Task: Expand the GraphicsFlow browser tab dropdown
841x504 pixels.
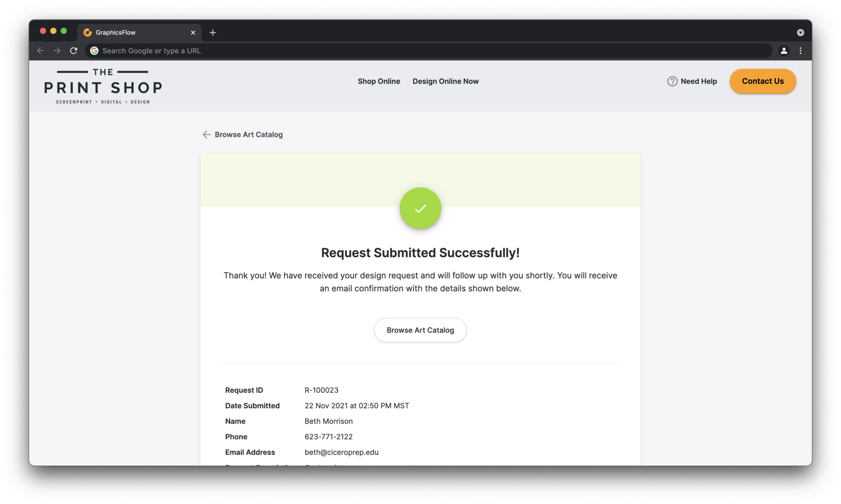Action: [x=801, y=32]
